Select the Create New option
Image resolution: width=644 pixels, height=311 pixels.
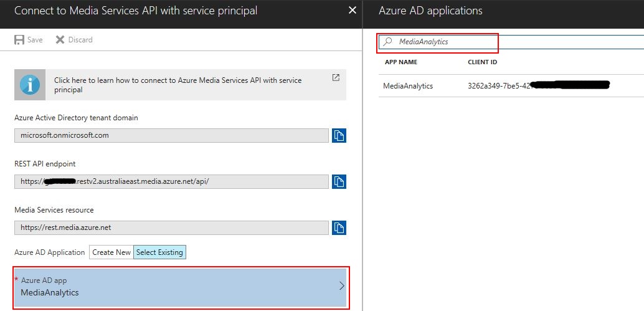tap(111, 252)
